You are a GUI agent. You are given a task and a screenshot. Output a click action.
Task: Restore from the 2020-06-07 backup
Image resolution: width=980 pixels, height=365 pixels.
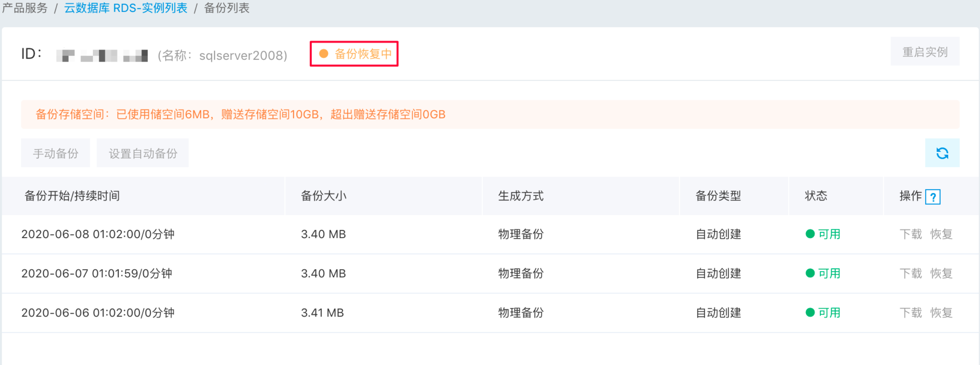(941, 273)
